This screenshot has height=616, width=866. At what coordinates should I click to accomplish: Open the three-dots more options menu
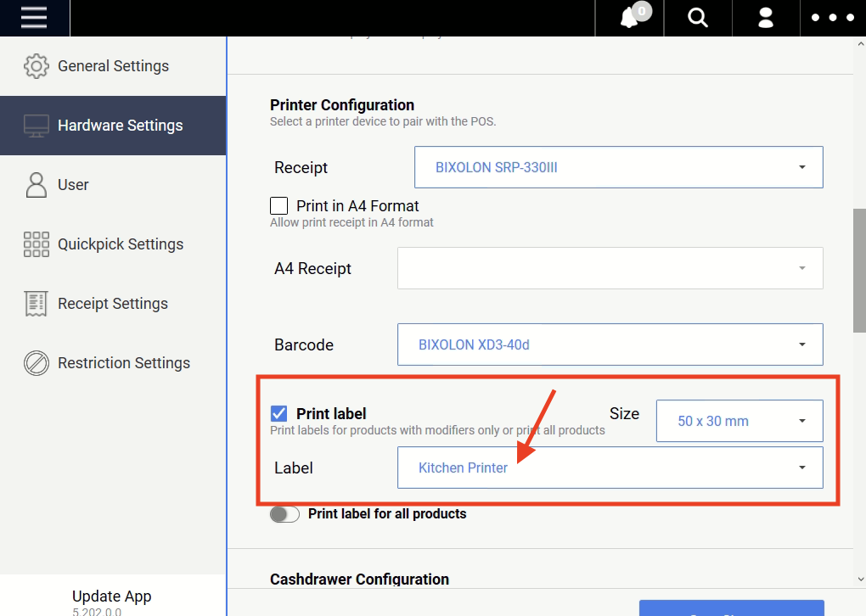[x=832, y=18]
